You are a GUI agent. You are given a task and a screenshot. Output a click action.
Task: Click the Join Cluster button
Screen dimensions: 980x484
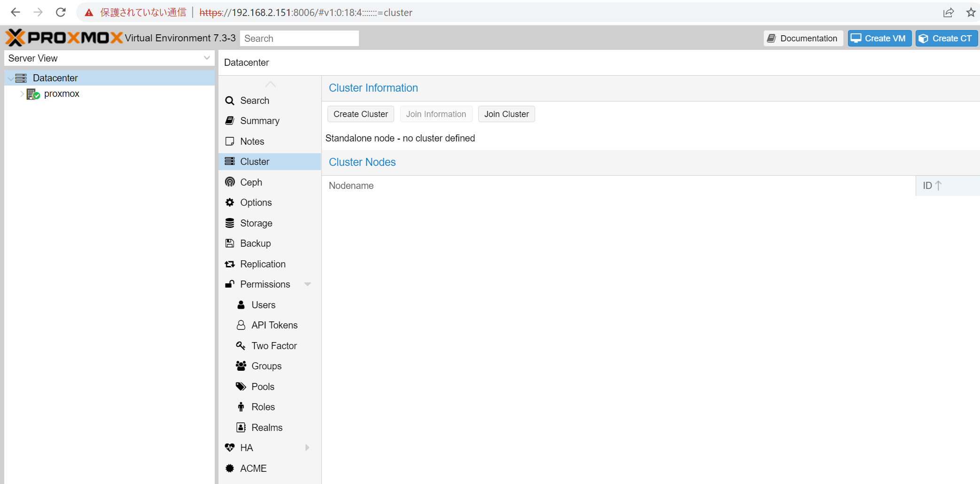click(506, 114)
